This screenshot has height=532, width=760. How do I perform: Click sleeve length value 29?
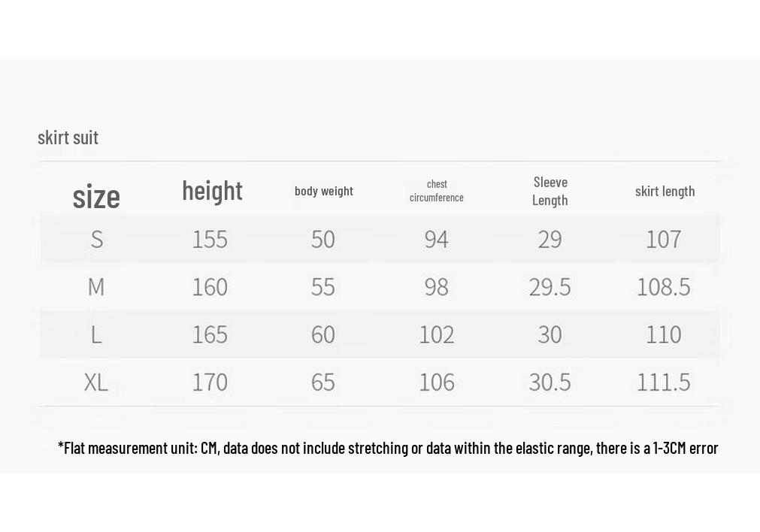(550, 240)
